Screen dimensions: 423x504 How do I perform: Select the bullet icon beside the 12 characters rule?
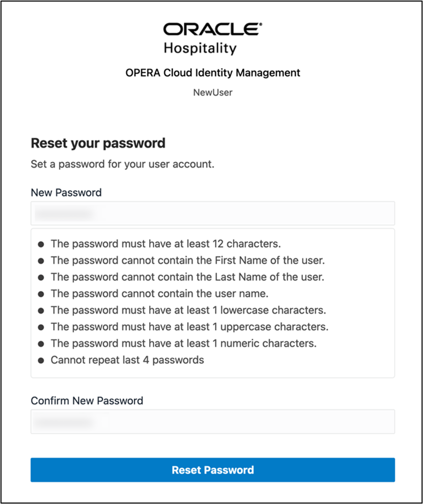point(42,244)
